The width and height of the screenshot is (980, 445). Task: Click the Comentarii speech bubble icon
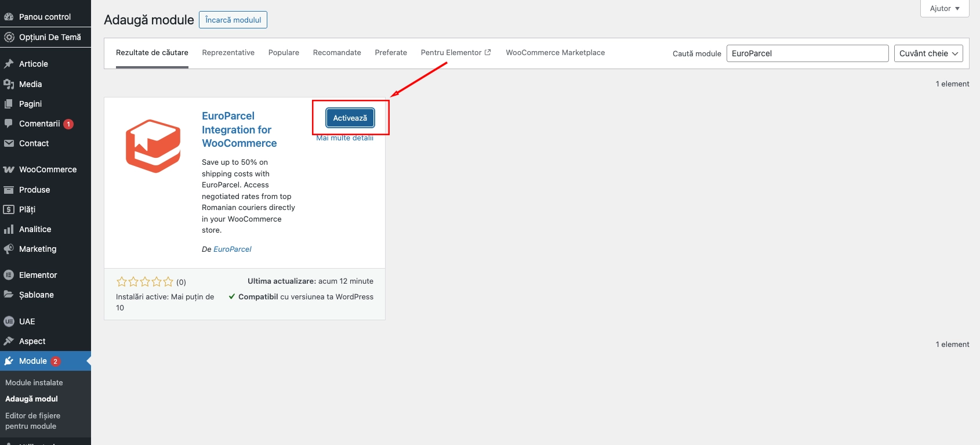9,124
